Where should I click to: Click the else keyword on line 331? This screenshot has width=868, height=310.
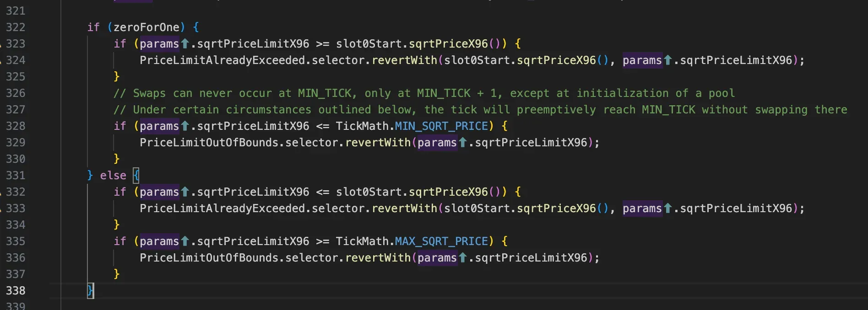[113, 176]
